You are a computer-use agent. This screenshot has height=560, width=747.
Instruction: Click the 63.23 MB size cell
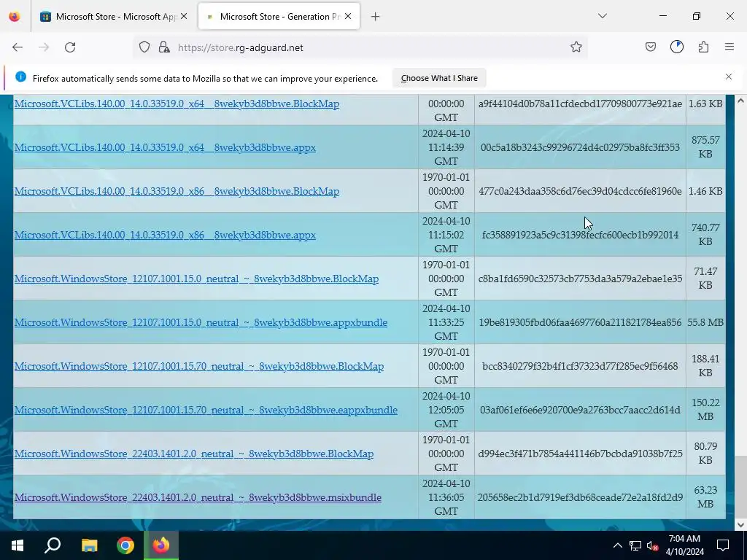pos(705,497)
